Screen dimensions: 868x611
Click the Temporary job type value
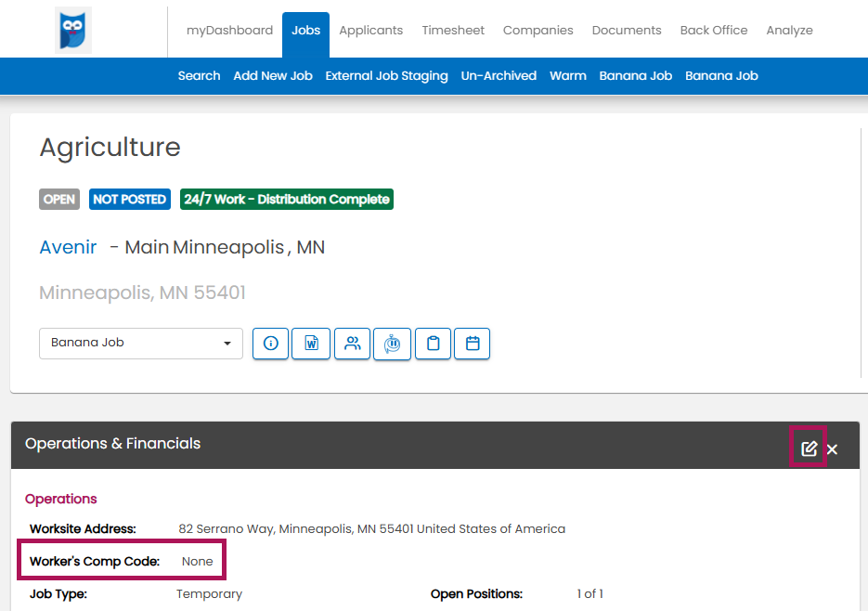209,594
